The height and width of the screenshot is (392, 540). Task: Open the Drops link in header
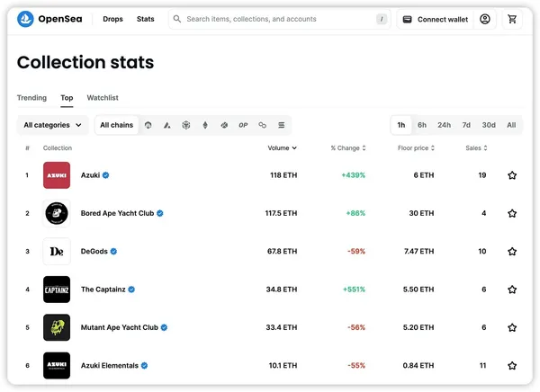pyautogui.click(x=113, y=19)
